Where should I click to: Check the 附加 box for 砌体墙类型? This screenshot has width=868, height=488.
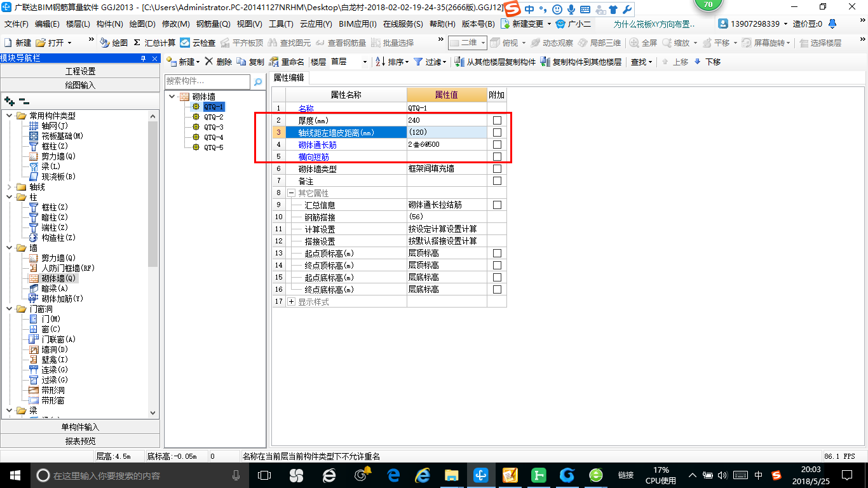point(497,168)
